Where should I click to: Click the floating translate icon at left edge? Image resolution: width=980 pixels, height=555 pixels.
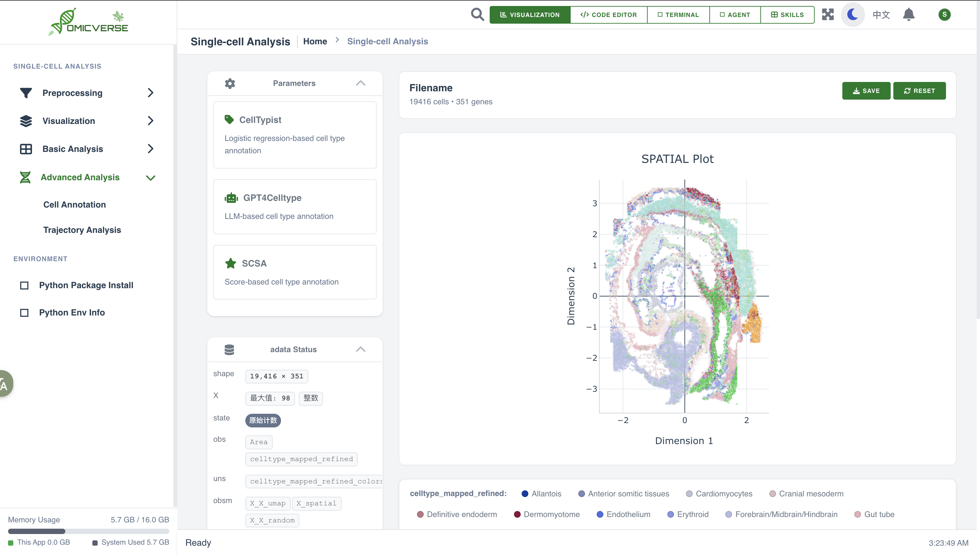(x=5, y=383)
